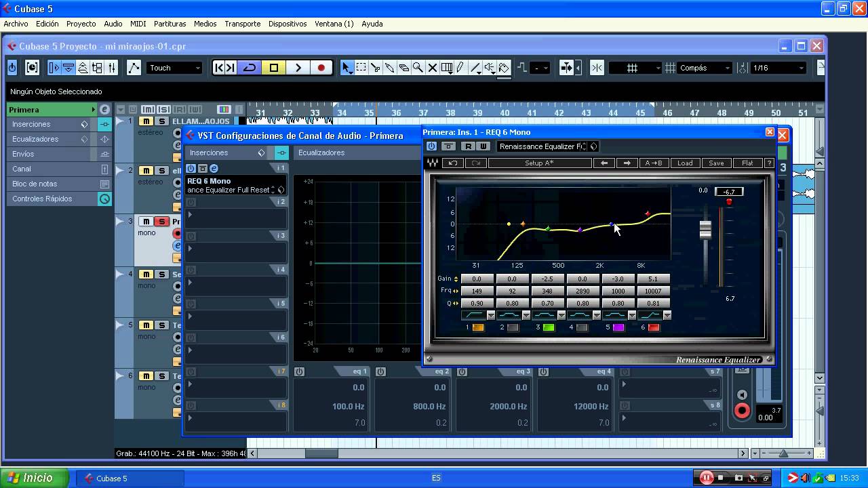
Task: Open band 6 filter type dropdown arrow
Action: (x=667, y=315)
